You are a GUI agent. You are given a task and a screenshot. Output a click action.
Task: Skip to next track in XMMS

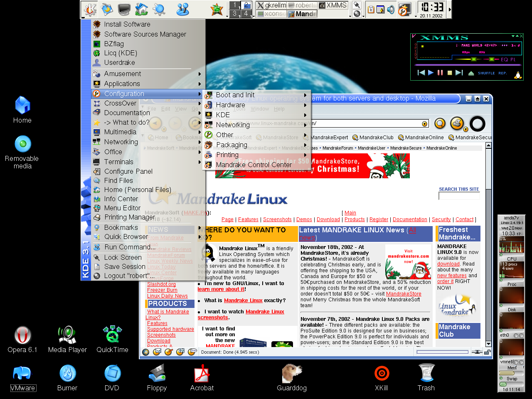pos(459,73)
